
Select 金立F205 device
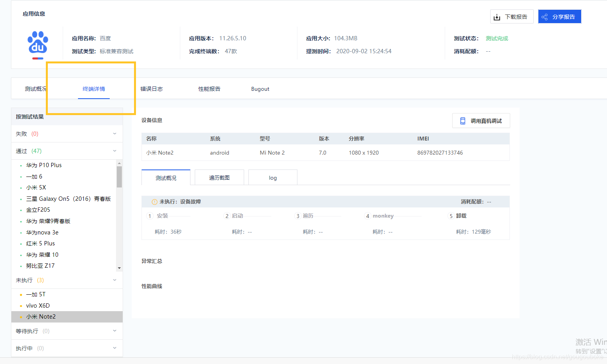pyautogui.click(x=38, y=210)
